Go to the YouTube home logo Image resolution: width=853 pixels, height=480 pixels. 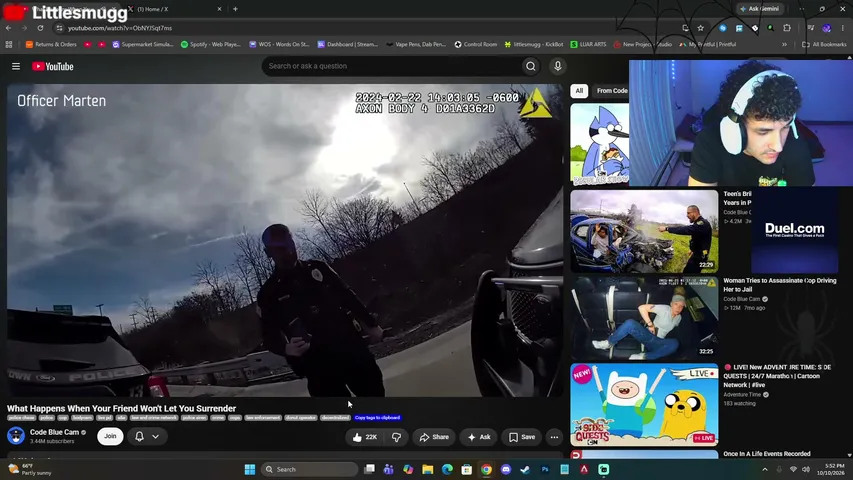(x=53, y=66)
